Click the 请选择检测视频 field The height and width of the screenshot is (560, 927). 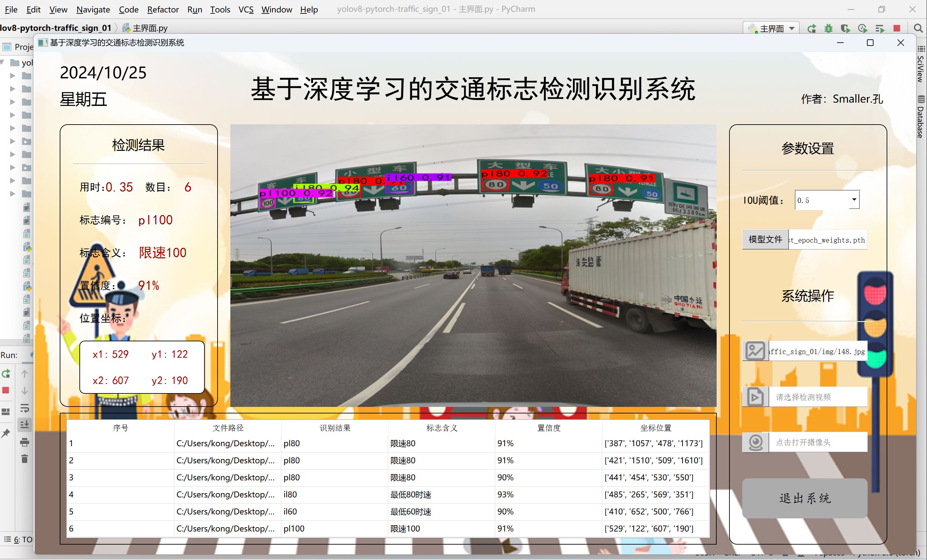(818, 397)
